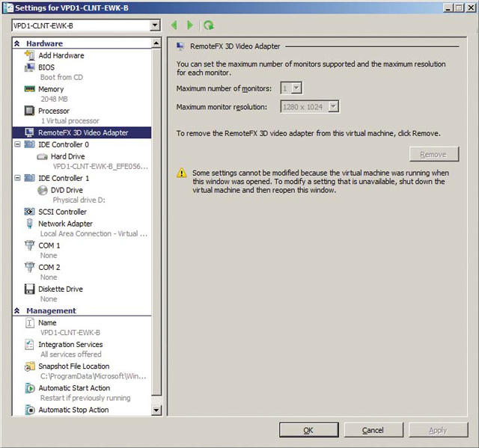Click the Add Hardware icon
479x448 pixels.
[30, 55]
